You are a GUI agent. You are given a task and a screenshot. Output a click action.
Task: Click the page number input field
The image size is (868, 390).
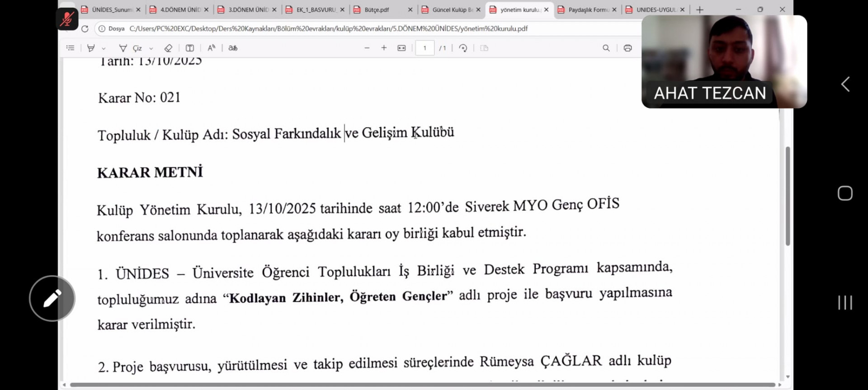(425, 48)
